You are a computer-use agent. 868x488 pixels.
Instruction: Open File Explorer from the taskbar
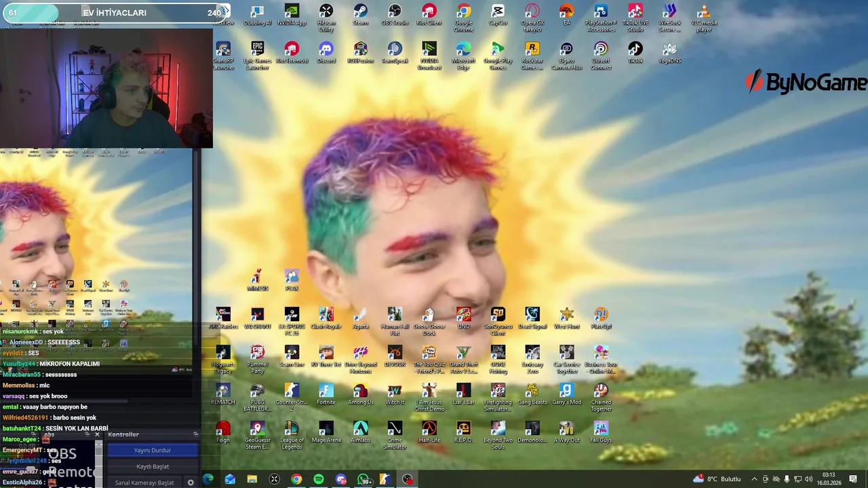coord(252,479)
